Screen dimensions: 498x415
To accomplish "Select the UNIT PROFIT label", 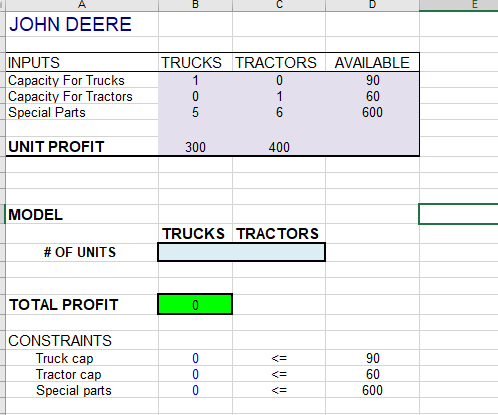I will tap(56, 147).
